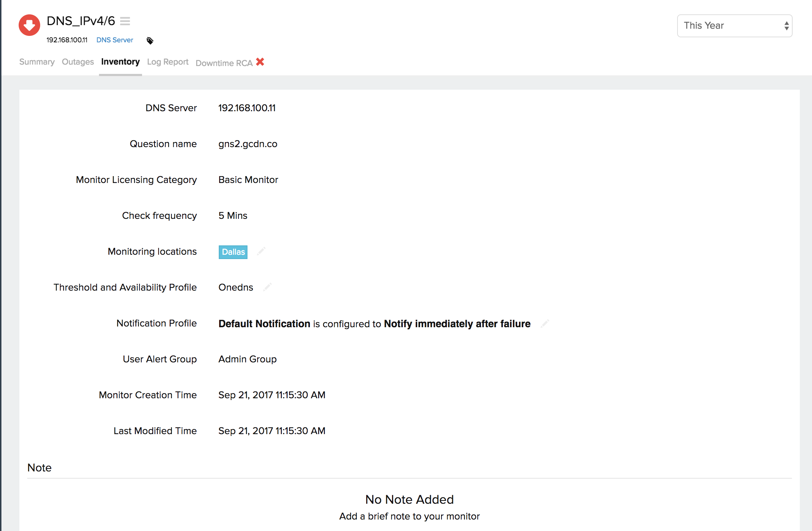812x531 pixels.
Task: Click the Dallas location badge
Action: tap(233, 252)
